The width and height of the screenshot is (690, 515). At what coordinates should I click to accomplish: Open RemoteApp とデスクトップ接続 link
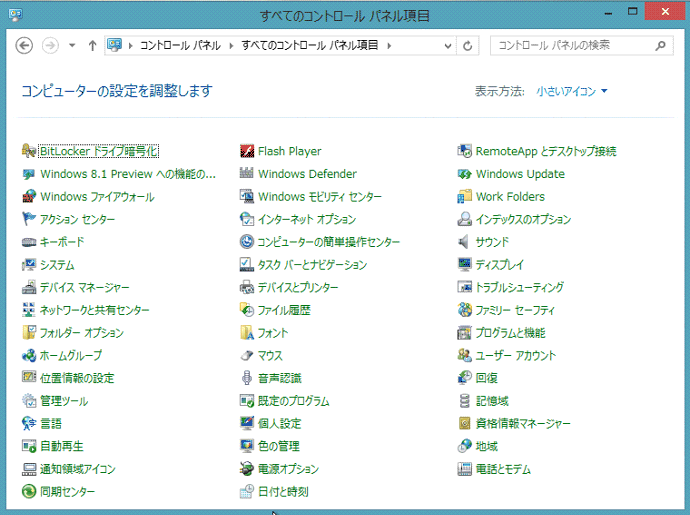[x=546, y=151]
